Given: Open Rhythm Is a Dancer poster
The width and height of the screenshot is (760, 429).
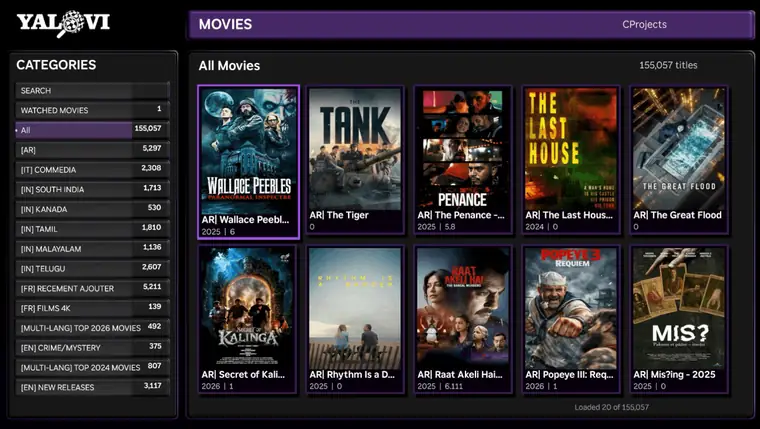Looking at the screenshot, I should [355, 308].
